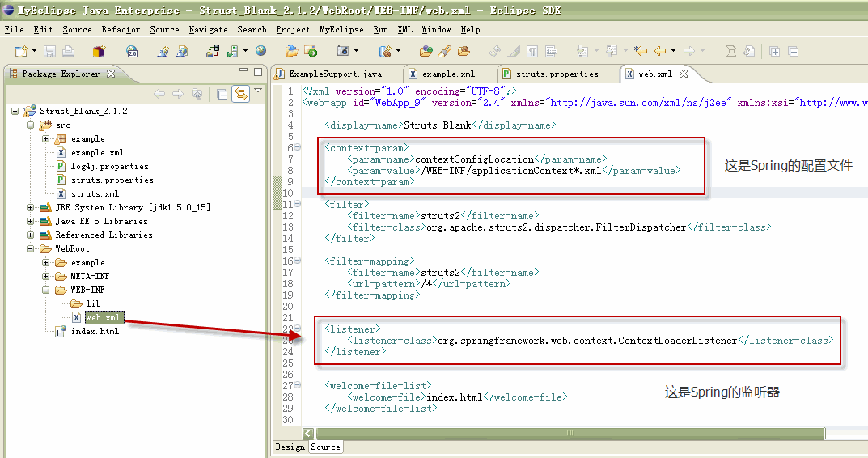Close the web.xml editor tab
The width and height of the screenshot is (868, 458).
[684, 73]
